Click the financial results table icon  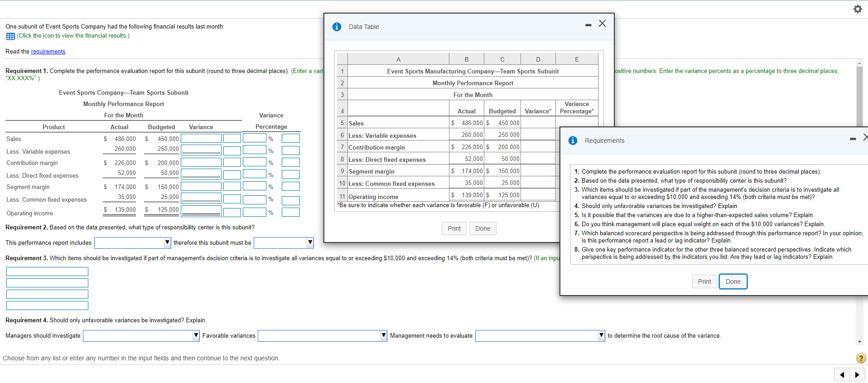coord(10,36)
